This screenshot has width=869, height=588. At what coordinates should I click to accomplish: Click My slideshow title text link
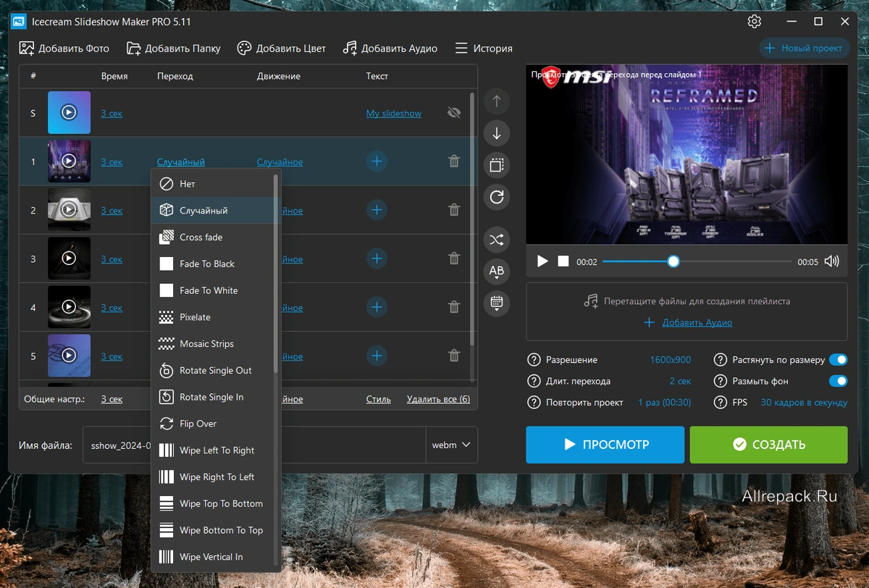pyautogui.click(x=394, y=113)
